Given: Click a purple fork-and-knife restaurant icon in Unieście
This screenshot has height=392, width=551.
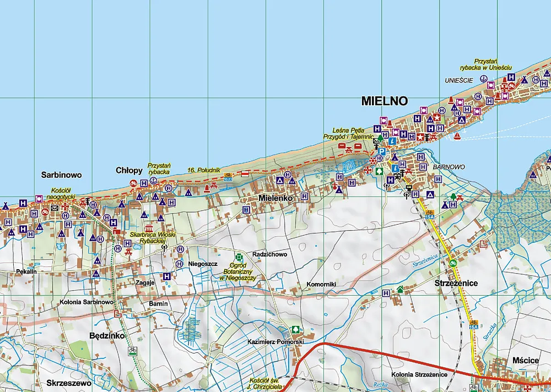Looking at the screenshot, I should tap(490, 85).
